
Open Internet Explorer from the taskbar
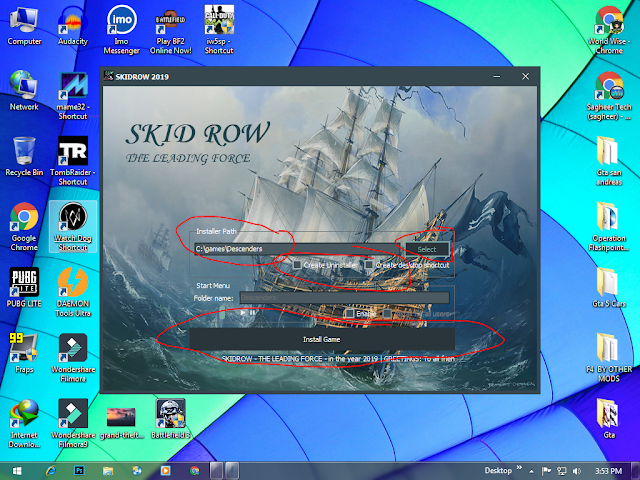point(51,471)
